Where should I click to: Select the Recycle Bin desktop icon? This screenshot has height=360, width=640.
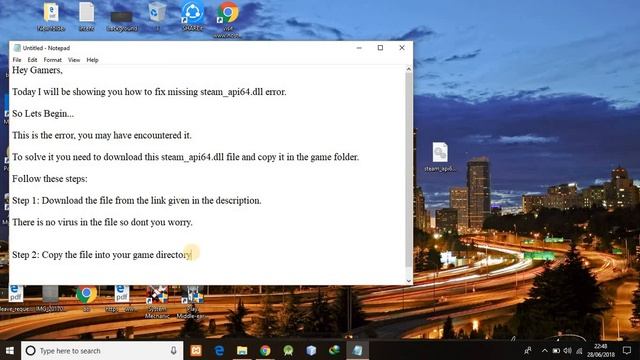tap(157, 16)
